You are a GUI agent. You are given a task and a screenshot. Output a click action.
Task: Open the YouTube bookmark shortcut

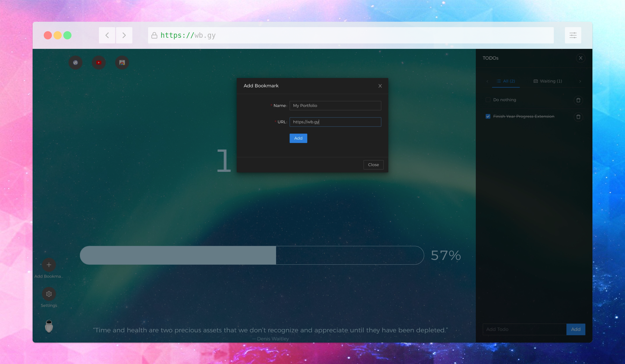(x=99, y=62)
